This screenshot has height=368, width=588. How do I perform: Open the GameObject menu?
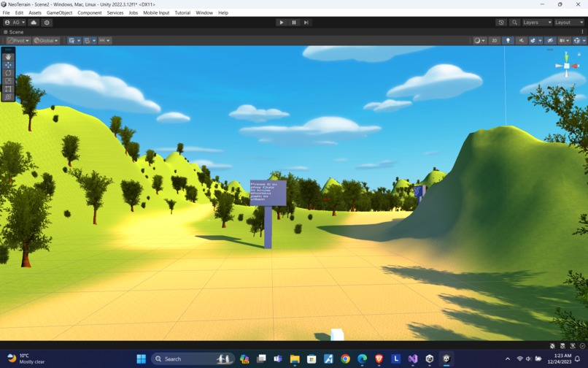(x=59, y=12)
